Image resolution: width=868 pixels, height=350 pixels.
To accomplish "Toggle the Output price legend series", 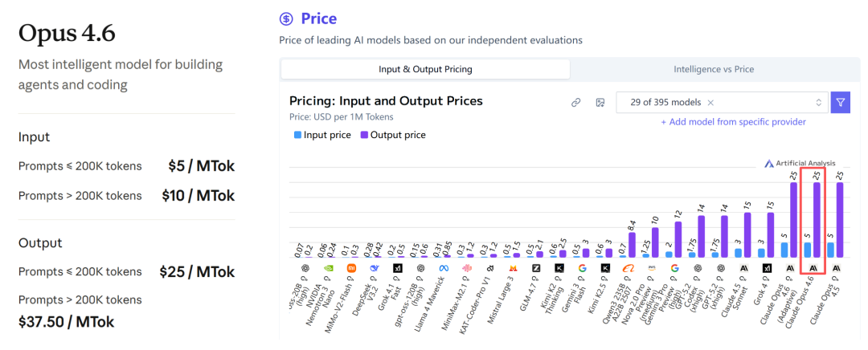I will [x=392, y=135].
